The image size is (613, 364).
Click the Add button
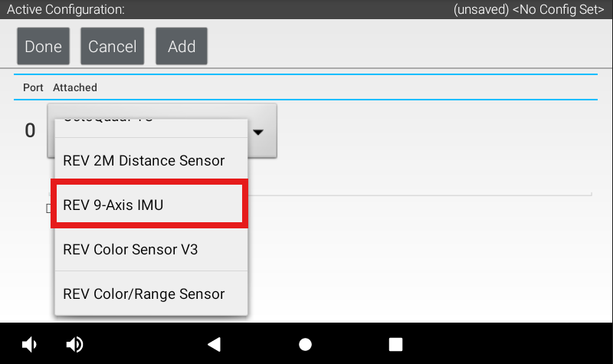(x=182, y=47)
